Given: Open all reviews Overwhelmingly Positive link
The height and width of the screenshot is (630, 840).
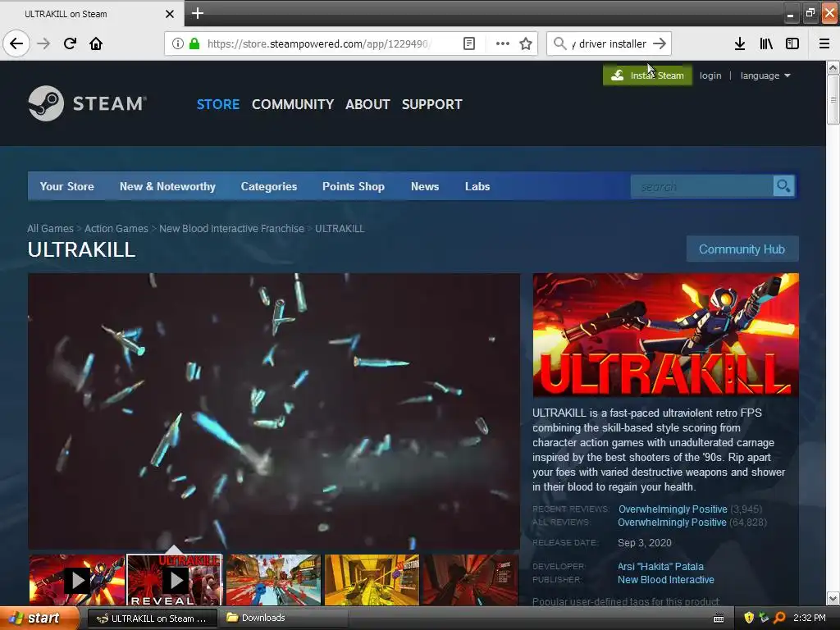Looking at the screenshot, I should [x=672, y=523].
